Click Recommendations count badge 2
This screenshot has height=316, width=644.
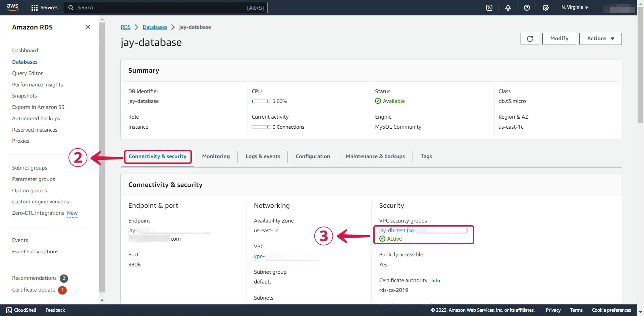coord(64,278)
